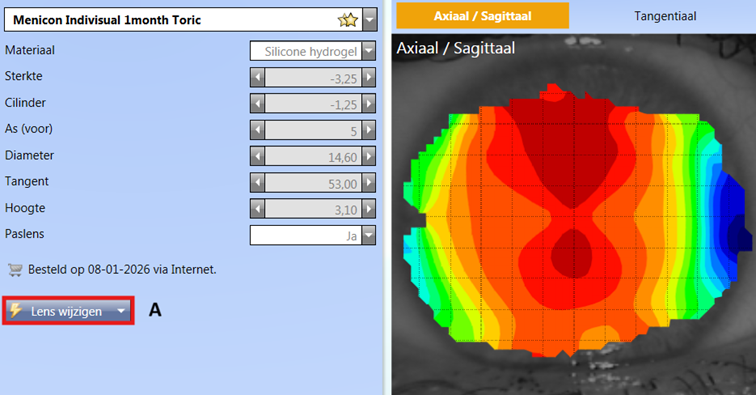Click the Silicone hydrogel material field

click(x=306, y=51)
